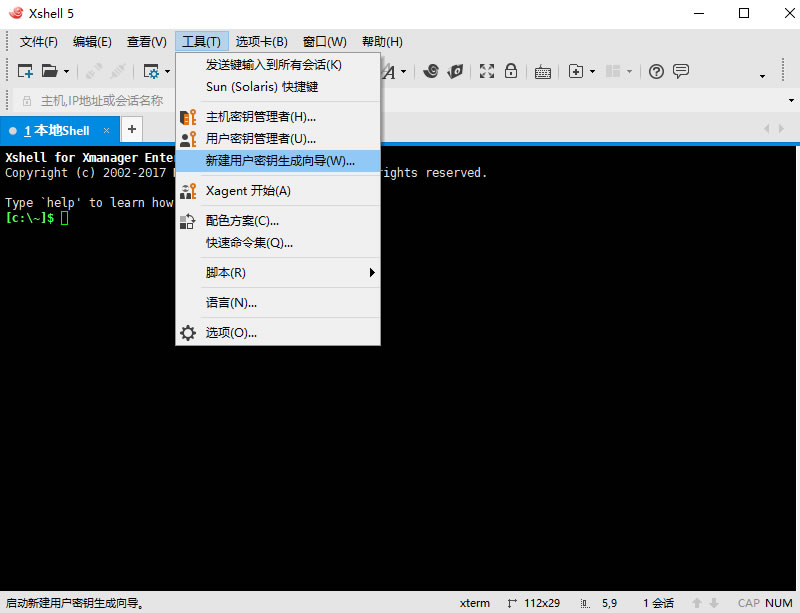Viewport: 800px width, 613px height.
Task: Click the Open Session folder icon
Action: coord(49,71)
